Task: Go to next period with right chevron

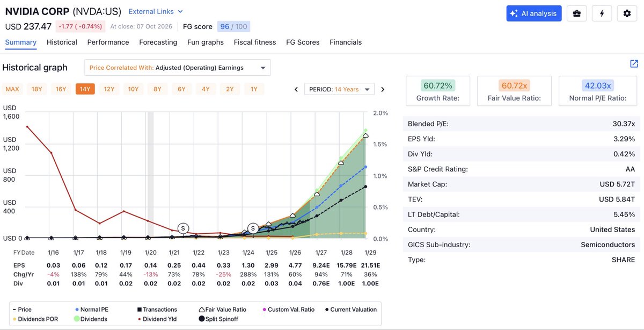Action: click(383, 90)
